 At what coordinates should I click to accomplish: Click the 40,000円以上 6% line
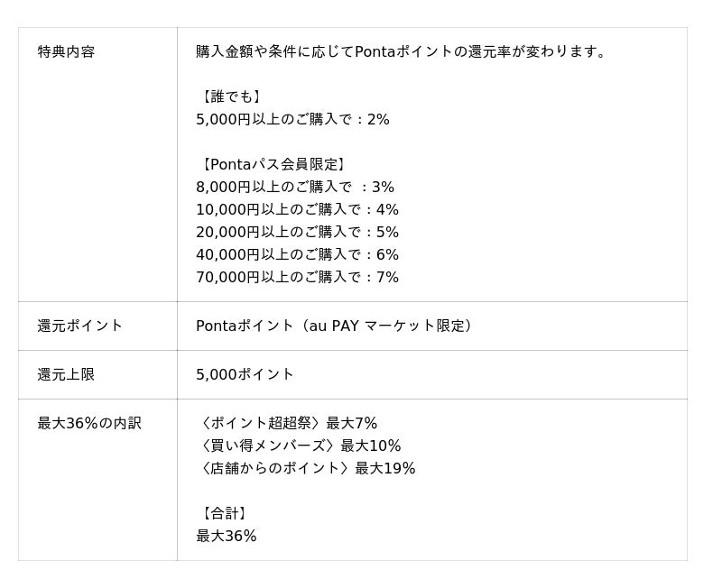[x=298, y=255]
